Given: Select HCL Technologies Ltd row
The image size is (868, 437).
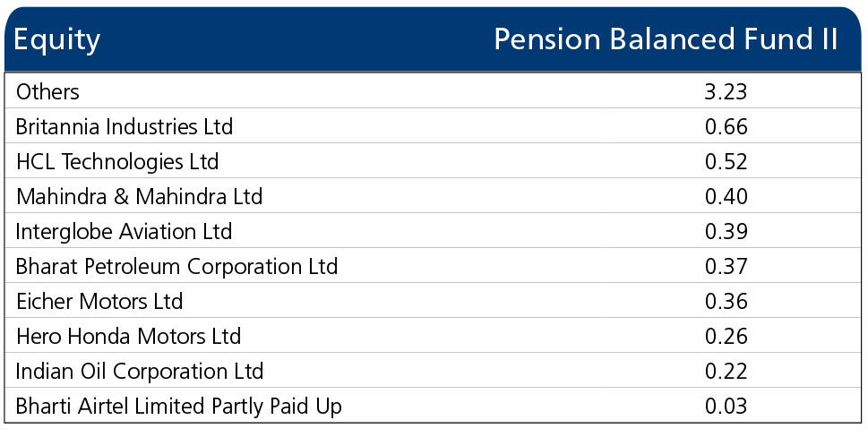Looking at the screenshot, I should (117, 162).
